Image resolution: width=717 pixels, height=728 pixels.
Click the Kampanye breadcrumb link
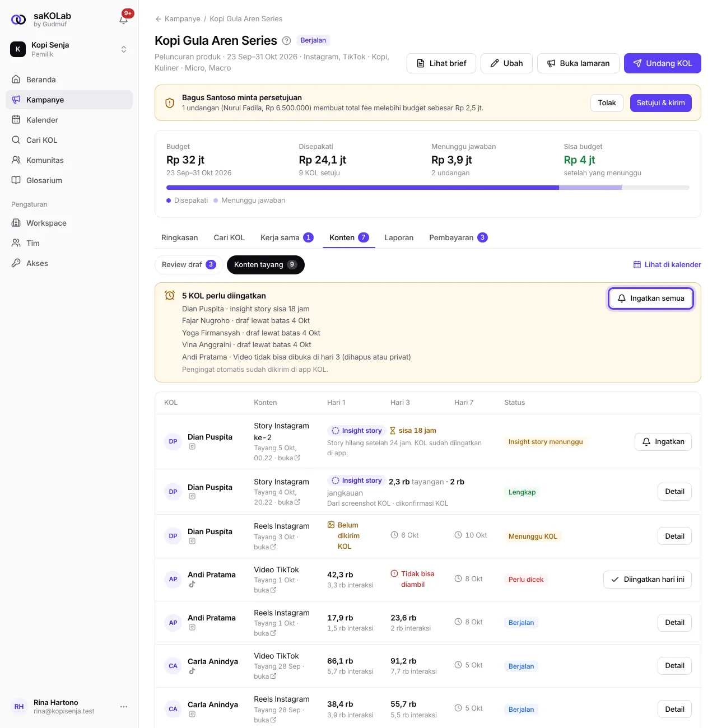coord(183,19)
